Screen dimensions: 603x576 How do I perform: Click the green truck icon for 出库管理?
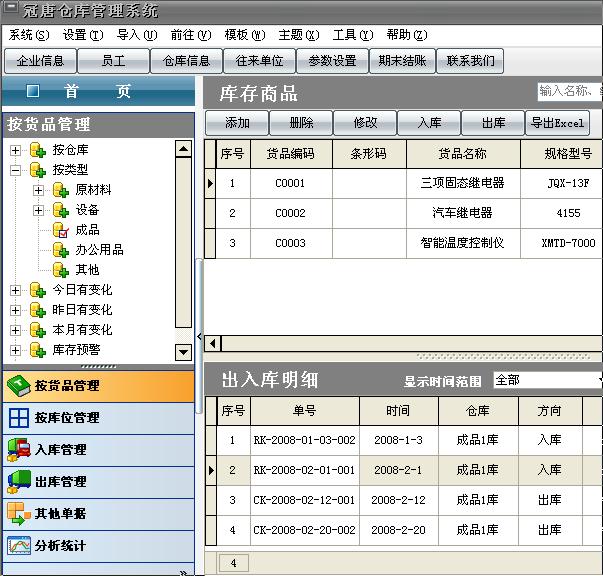click(x=18, y=482)
